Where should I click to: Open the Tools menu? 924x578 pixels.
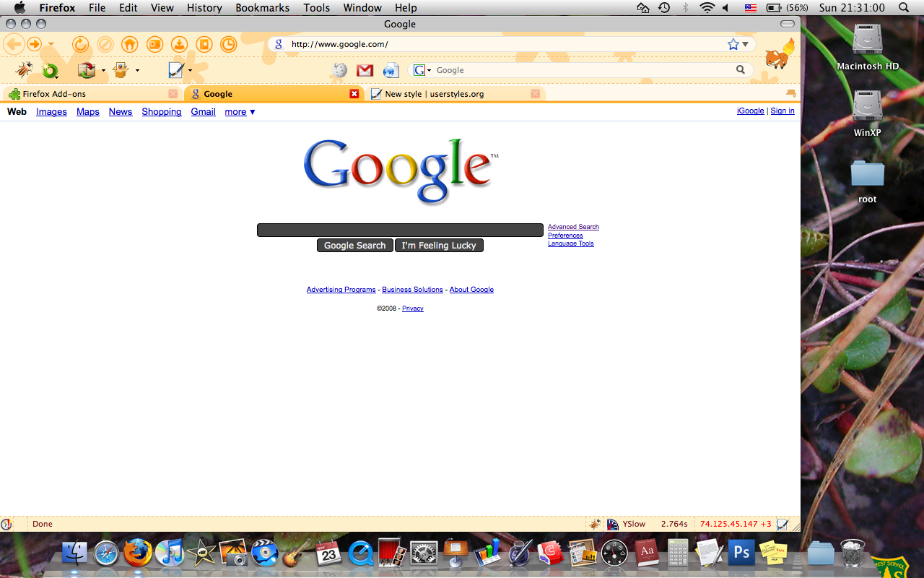pos(317,8)
